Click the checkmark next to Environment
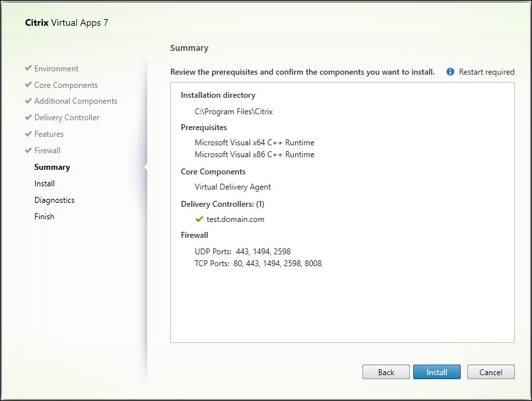532x401 pixels. coord(28,69)
